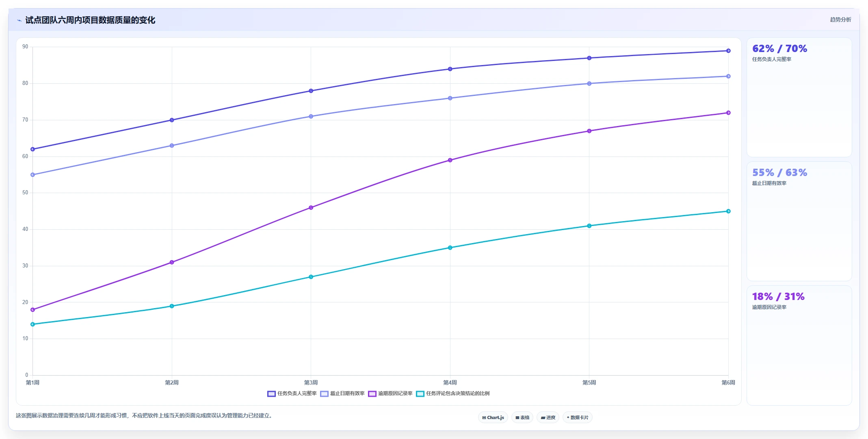Click the teal 决策结论比例 data point at 第4周
Image resolution: width=868 pixels, height=439 pixels.
click(x=450, y=248)
